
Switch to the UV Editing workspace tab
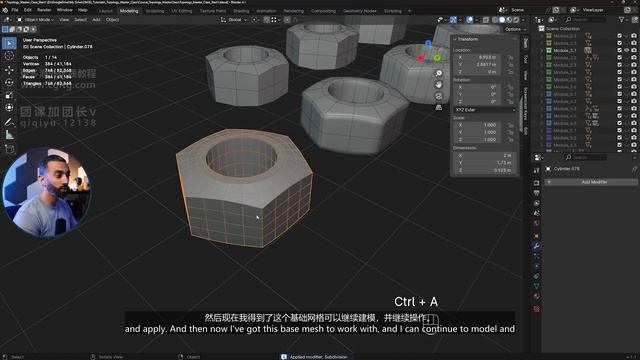[182, 11]
